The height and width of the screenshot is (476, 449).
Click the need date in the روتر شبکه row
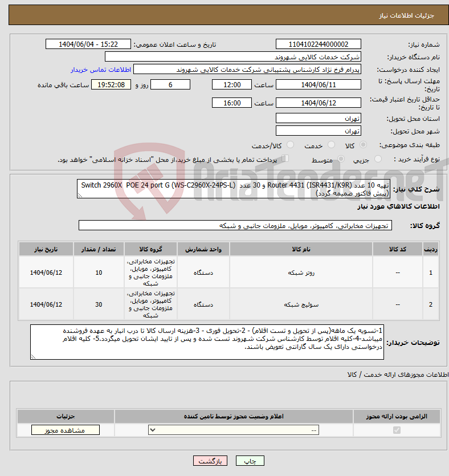pos(46,272)
